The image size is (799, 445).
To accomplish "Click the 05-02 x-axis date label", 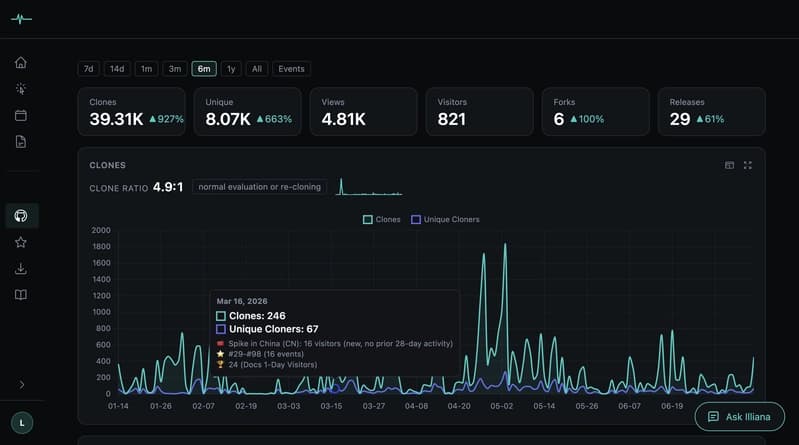I will [501, 406].
